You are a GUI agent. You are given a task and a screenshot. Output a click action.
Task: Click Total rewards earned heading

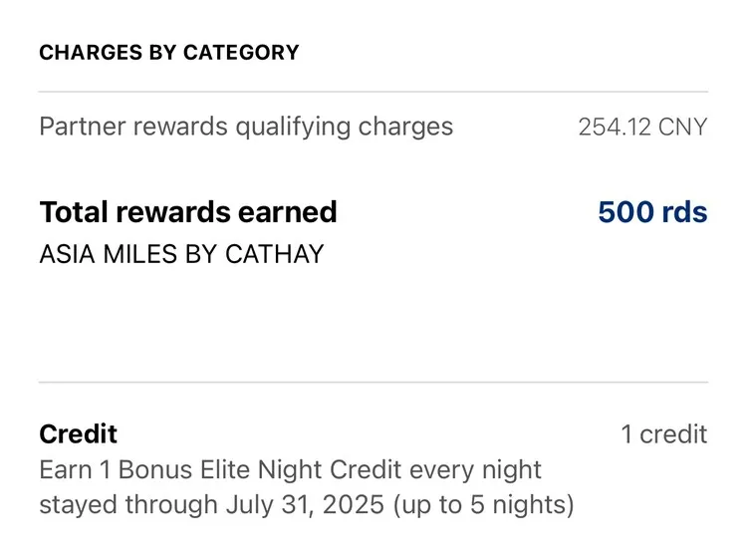pos(188,211)
